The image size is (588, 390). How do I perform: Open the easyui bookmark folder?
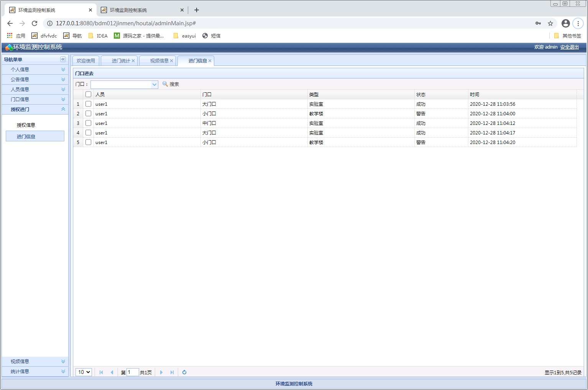[184, 36]
